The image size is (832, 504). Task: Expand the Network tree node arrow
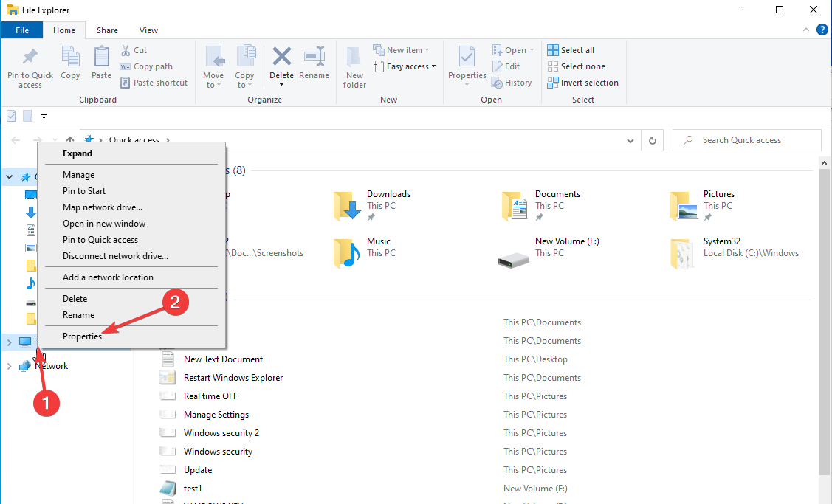coord(9,366)
